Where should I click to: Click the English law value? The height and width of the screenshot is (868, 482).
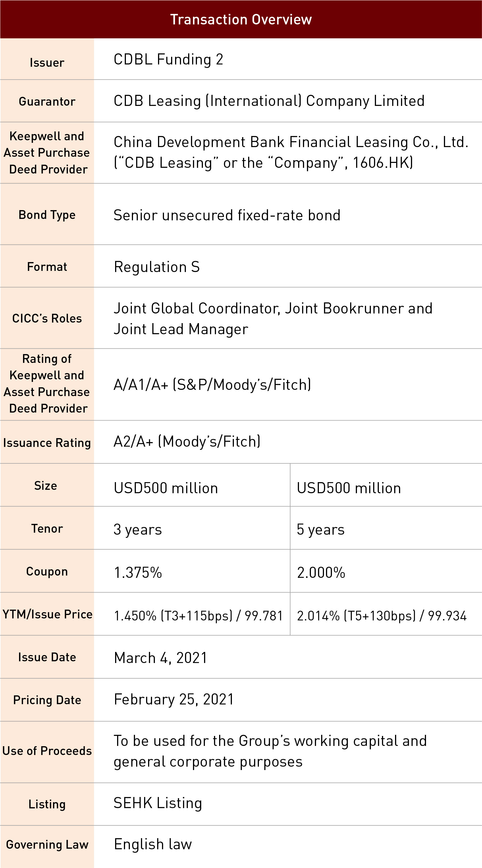click(x=153, y=844)
